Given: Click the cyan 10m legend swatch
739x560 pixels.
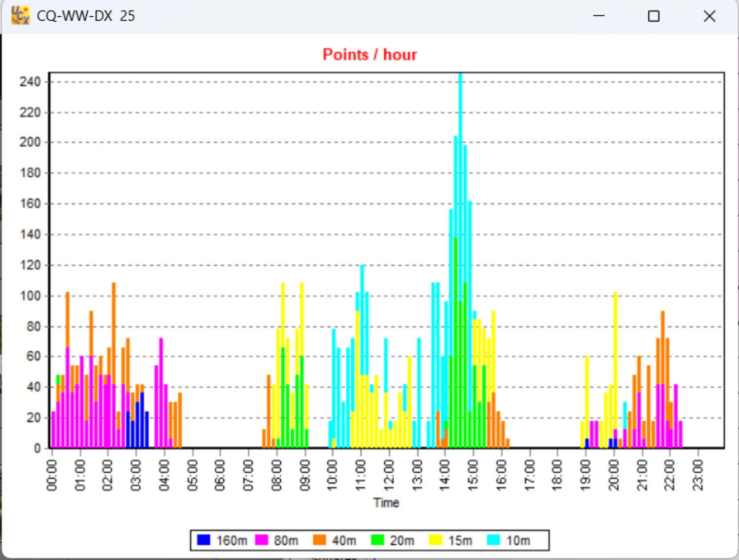Looking at the screenshot, I should pos(493,540).
